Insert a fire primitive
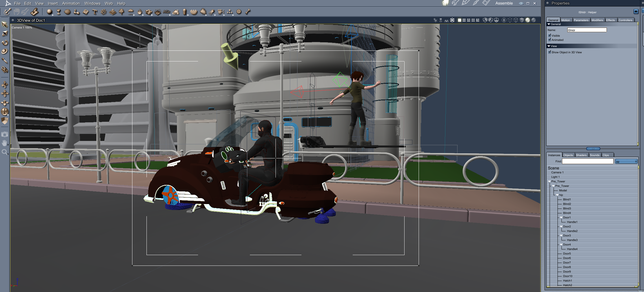The width and height of the screenshot is (644, 292). click(x=140, y=12)
